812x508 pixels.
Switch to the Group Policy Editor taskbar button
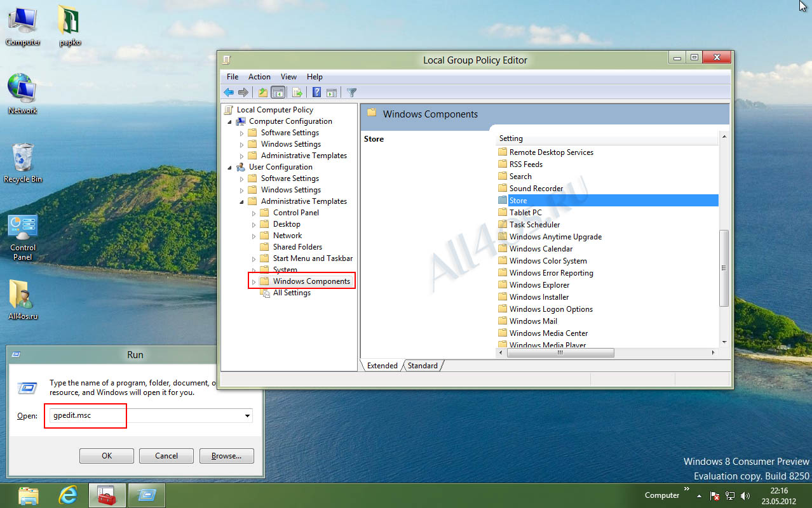tap(107, 495)
